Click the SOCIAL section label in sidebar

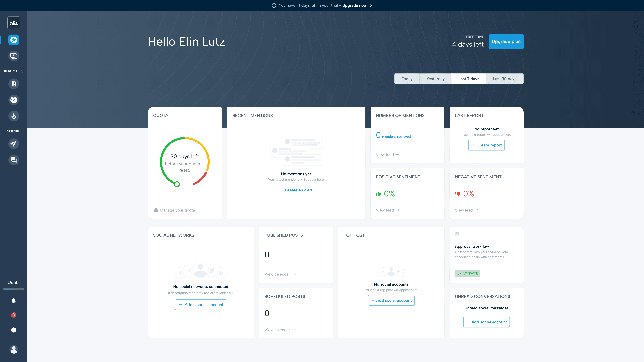tap(14, 131)
